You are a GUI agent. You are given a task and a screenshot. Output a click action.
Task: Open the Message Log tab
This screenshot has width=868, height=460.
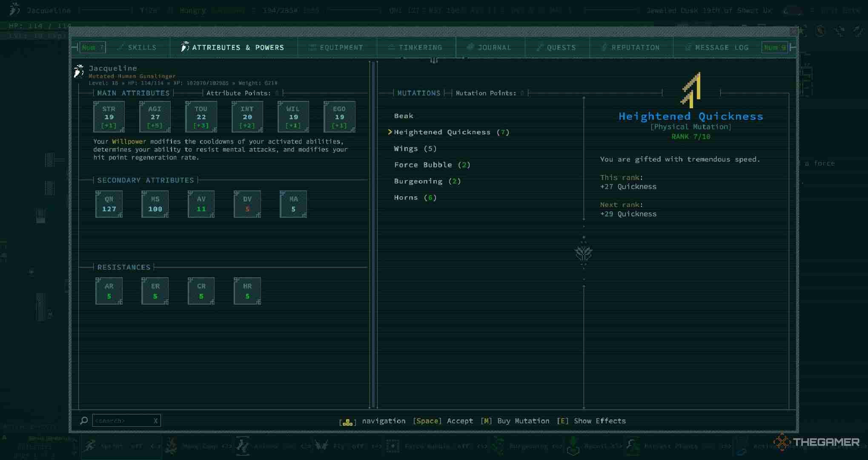coord(717,47)
